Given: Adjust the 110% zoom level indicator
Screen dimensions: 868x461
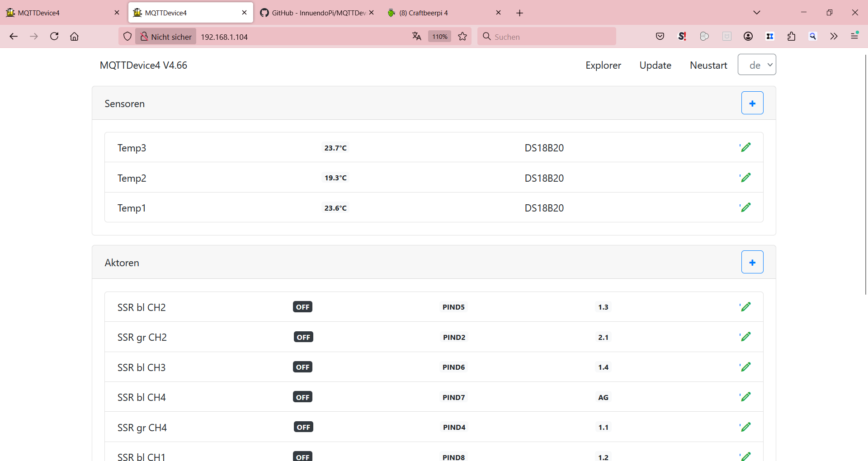Looking at the screenshot, I should 439,37.
